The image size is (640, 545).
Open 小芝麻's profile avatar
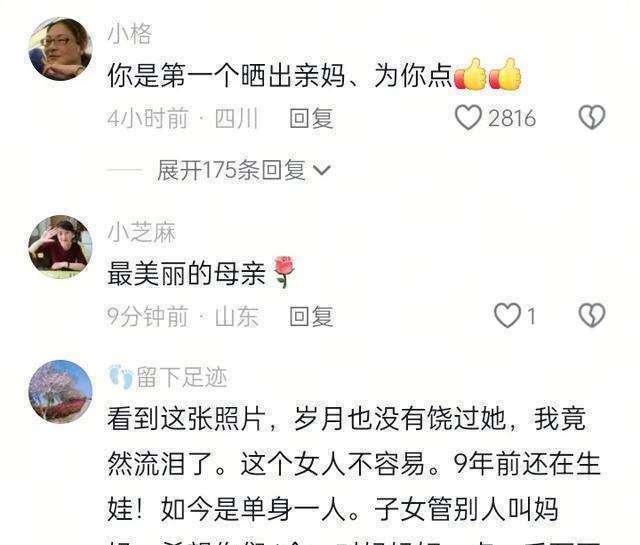click(x=61, y=247)
